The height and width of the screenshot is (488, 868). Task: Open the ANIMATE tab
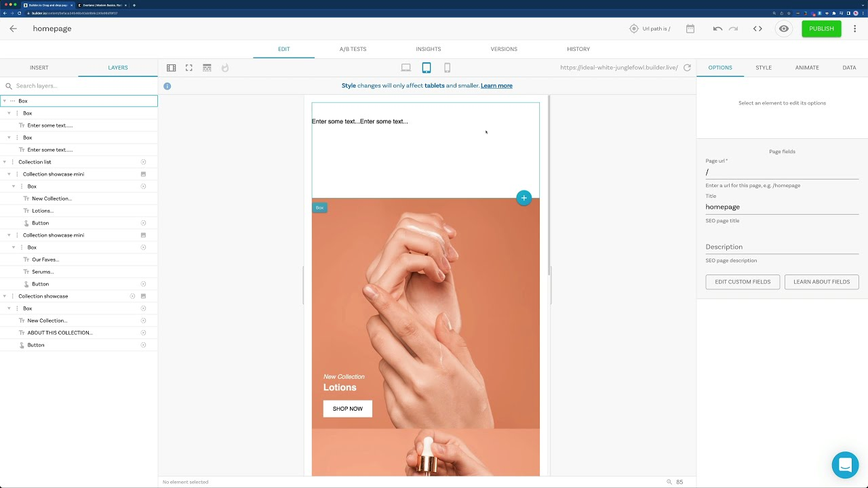[807, 68]
